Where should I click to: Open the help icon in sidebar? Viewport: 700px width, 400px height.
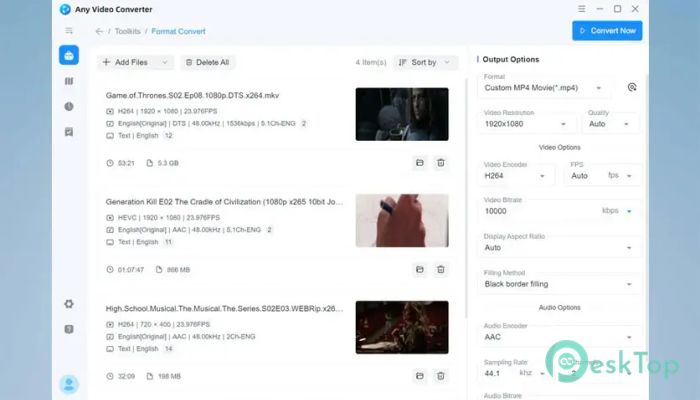69,329
